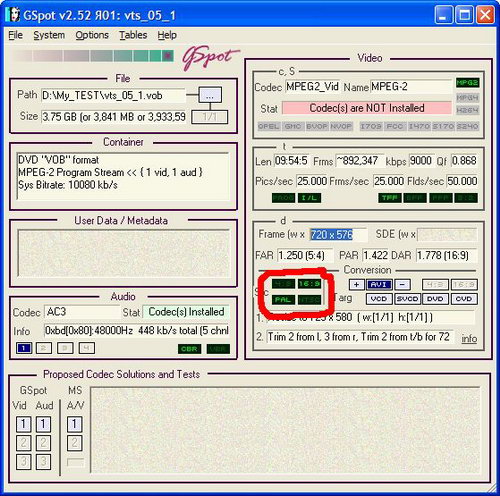Click the MPG2 codec indicator
This screenshot has height=496, width=500.
467,83
